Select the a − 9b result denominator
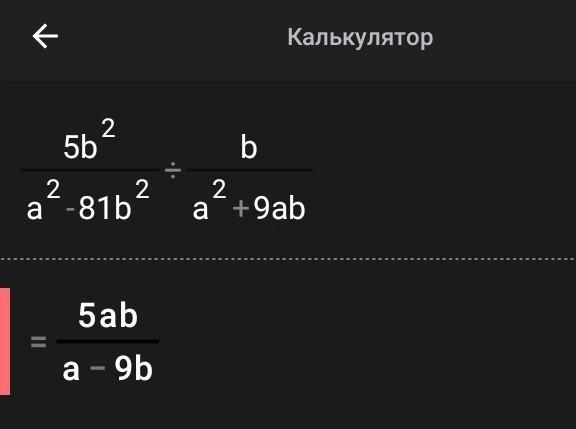The height and width of the screenshot is (429, 576). coord(107,369)
